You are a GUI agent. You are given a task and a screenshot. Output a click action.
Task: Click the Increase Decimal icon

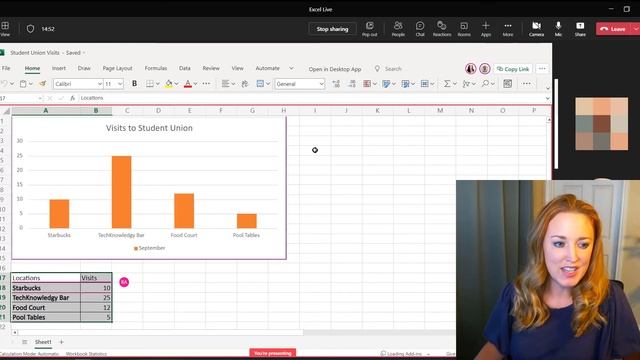tap(336, 84)
